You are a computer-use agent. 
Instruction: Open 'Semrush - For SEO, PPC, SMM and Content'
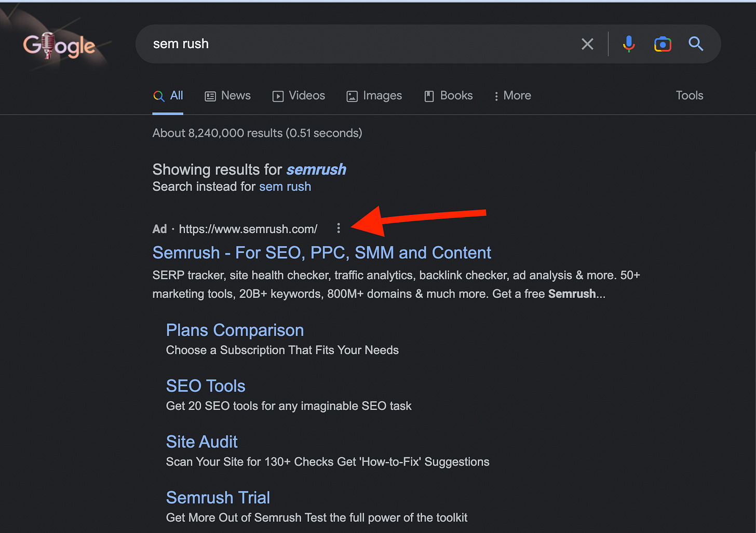pyautogui.click(x=322, y=253)
